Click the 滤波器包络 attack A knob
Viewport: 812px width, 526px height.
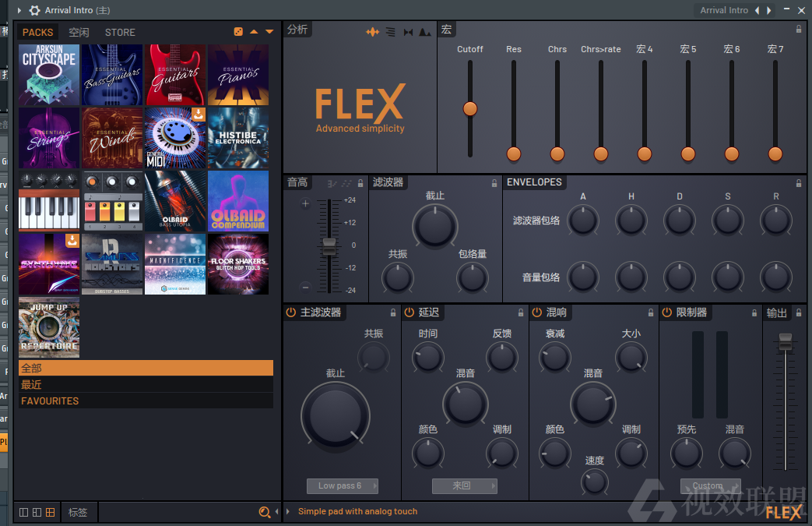pos(583,221)
